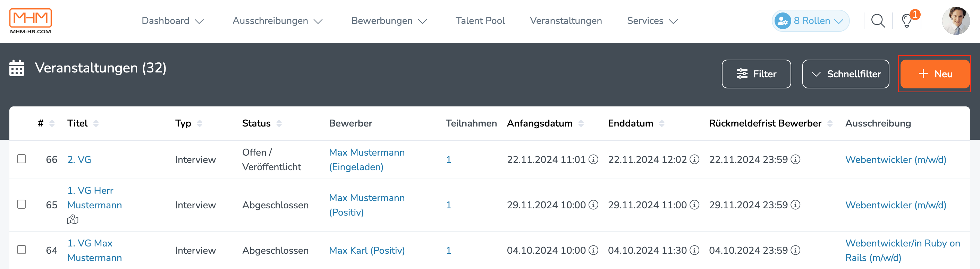This screenshot has height=269, width=980.
Task: Create a new event with Neu button
Action: pyautogui.click(x=935, y=74)
